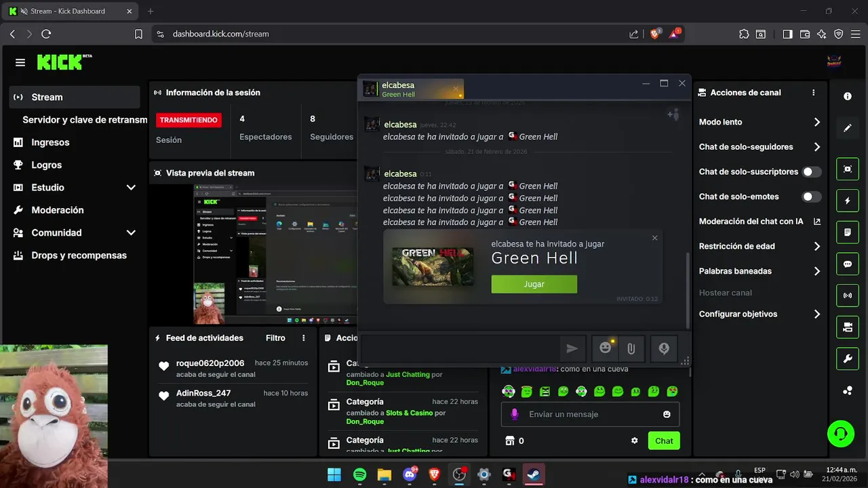
Task: Toggle the broadcast signal widget icon
Action: (848, 296)
